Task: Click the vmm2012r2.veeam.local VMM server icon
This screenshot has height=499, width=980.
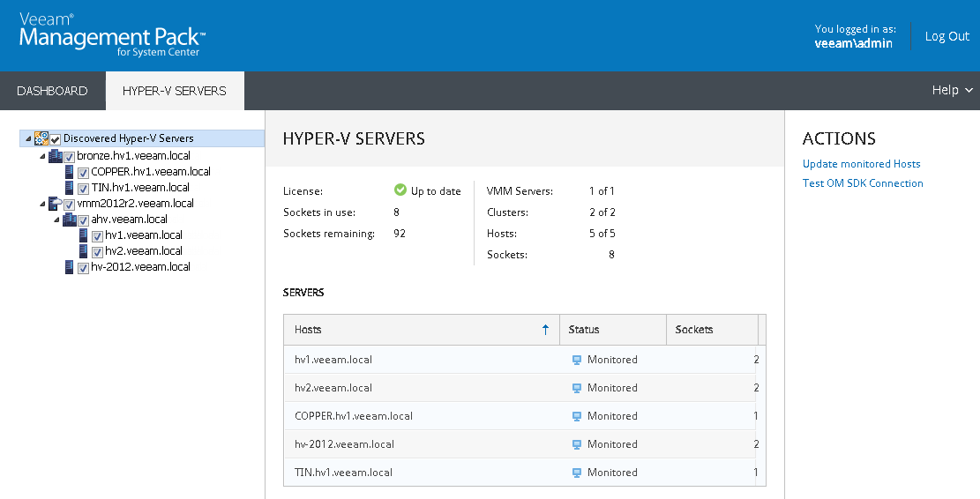Action: pyautogui.click(x=55, y=203)
